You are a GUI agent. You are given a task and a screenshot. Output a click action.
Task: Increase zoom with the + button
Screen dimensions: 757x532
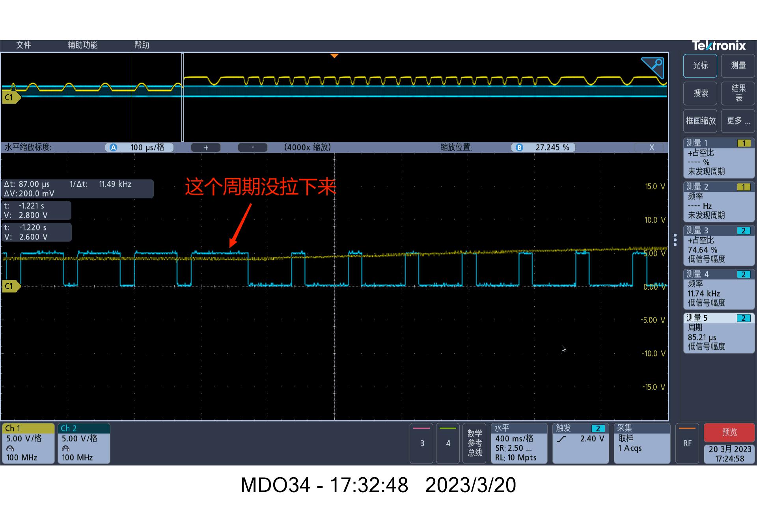206,148
